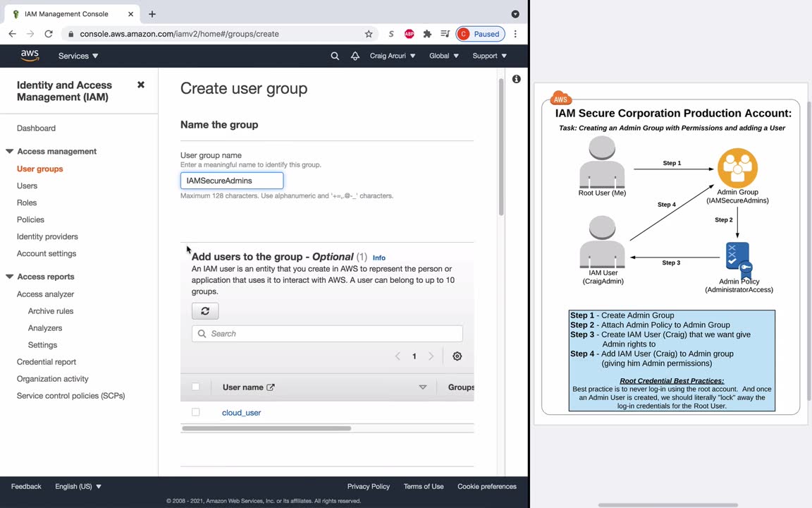The width and height of the screenshot is (812, 508).
Task: Open Organization activity in sidebar
Action: (x=52, y=379)
